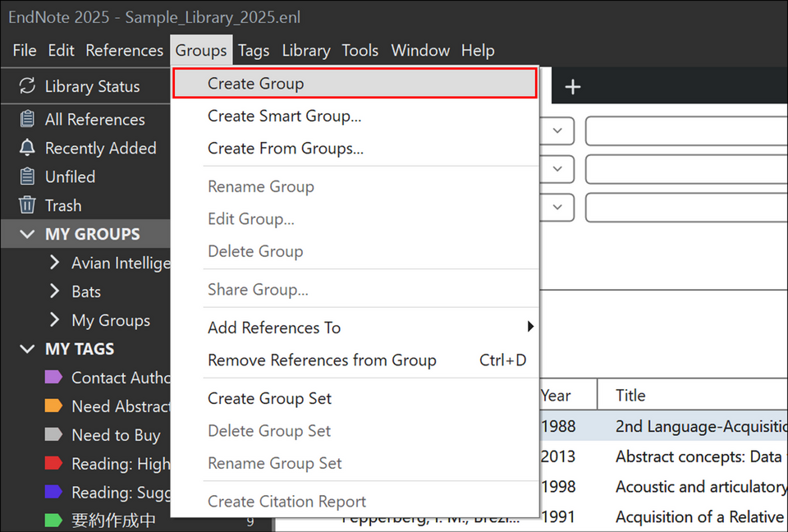Choose Create Smart Group...
The height and width of the screenshot is (532, 788).
(x=355, y=116)
